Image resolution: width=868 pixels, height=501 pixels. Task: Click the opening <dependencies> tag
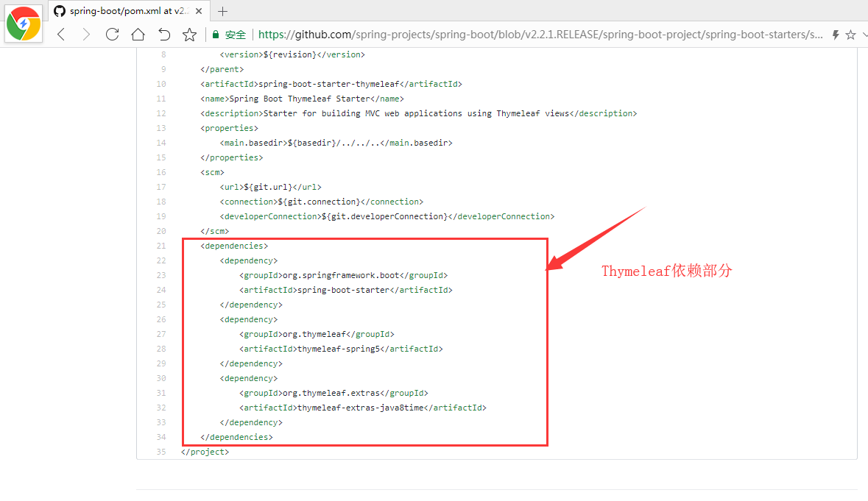(x=234, y=246)
